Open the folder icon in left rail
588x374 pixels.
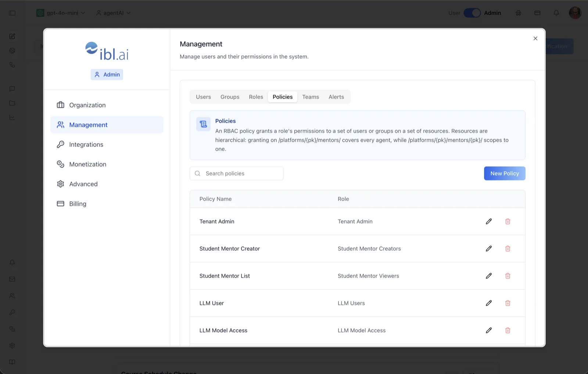point(12,103)
